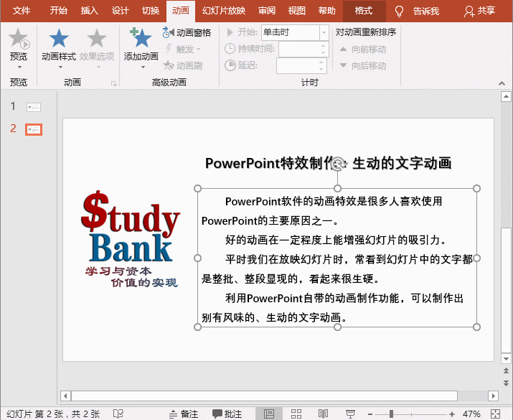The height and width of the screenshot is (420, 513).
Task: Click the spell check status icon
Action: [x=118, y=414]
